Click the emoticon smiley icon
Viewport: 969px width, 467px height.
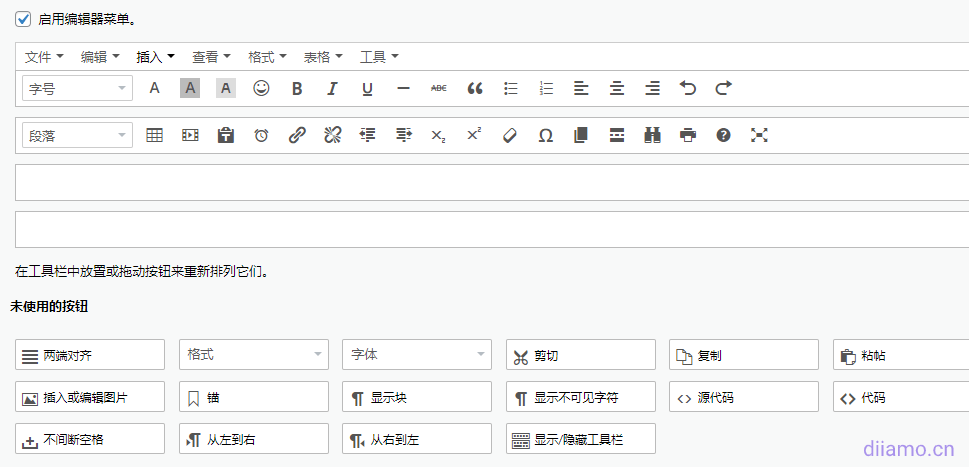pos(261,88)
